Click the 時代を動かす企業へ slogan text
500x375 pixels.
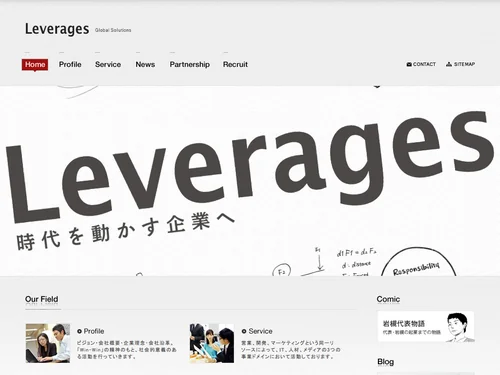point(126,231)
